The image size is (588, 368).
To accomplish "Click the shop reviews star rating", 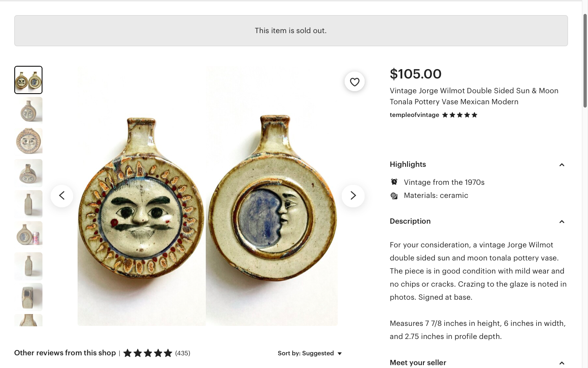I will (148, 353).
